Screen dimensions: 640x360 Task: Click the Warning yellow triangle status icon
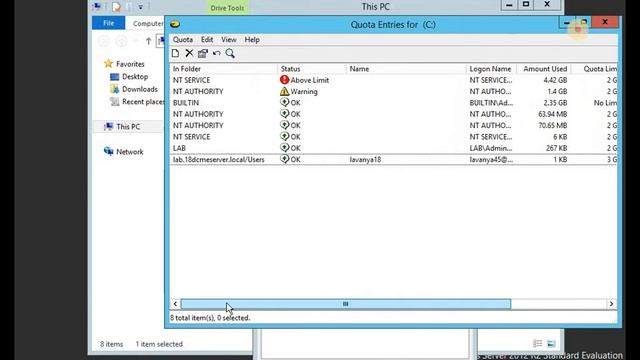[x=284, y=91]
